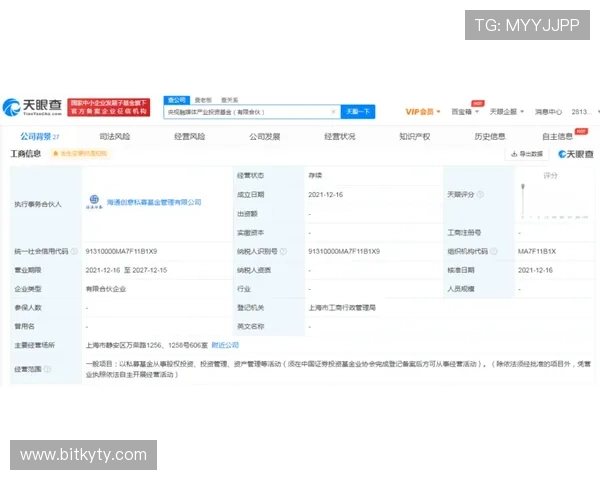Select the credit code value 91310000MA7F11B1X9
Viewport: 600px width, 480px height.
coord(121,251)
